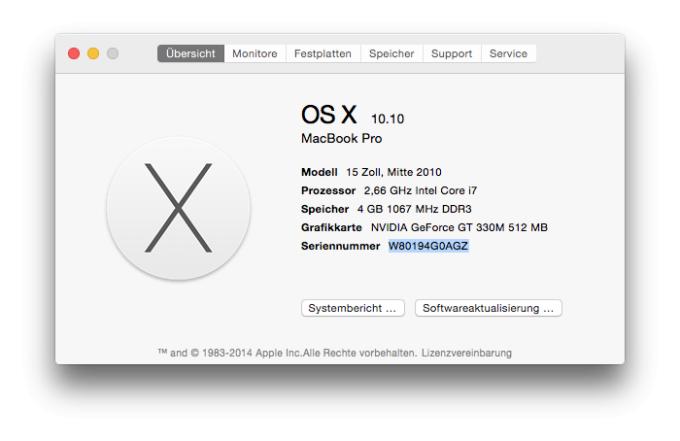Image resolution: width=680 pixels, height=441 pixels.
Task: Click the disabled gray zoom button
Action: click(113, 53)
